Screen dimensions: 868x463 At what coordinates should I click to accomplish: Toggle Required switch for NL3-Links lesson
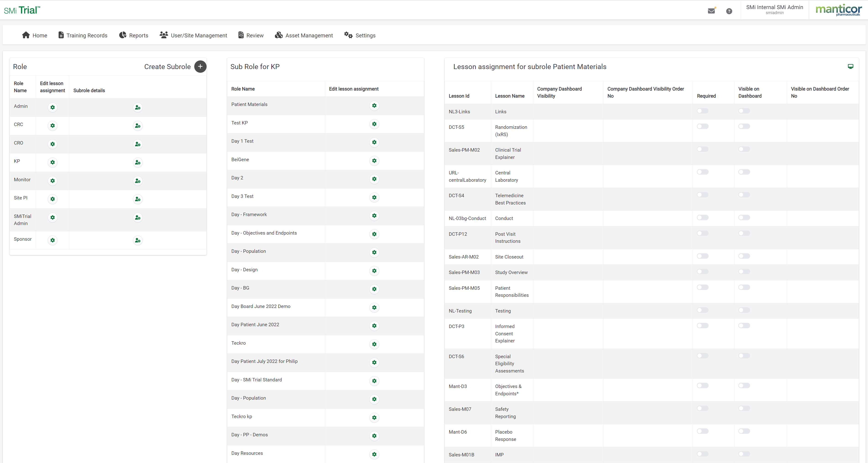coord(702,111)
